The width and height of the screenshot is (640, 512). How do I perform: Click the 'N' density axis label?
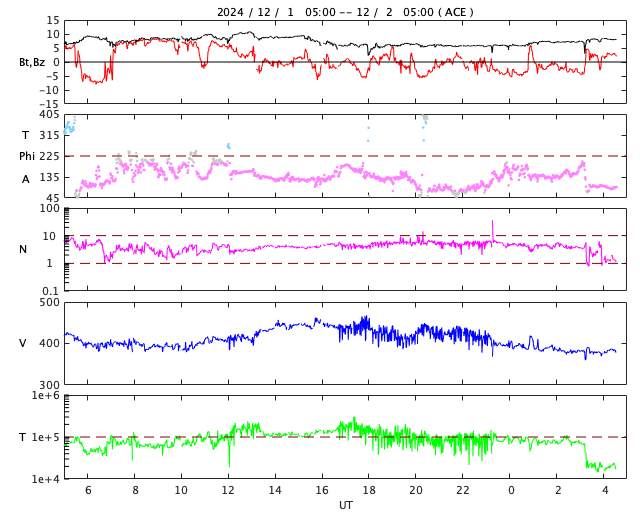[23, 249]
